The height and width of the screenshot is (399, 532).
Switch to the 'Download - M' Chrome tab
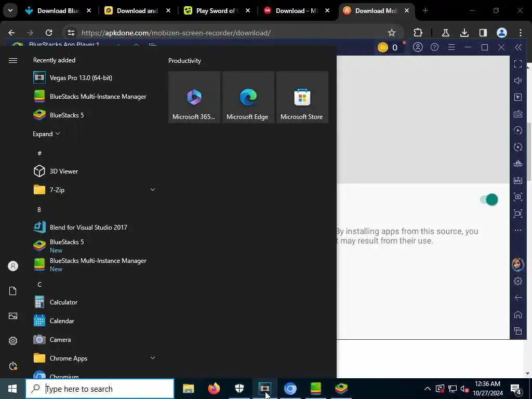click(296, 10)
